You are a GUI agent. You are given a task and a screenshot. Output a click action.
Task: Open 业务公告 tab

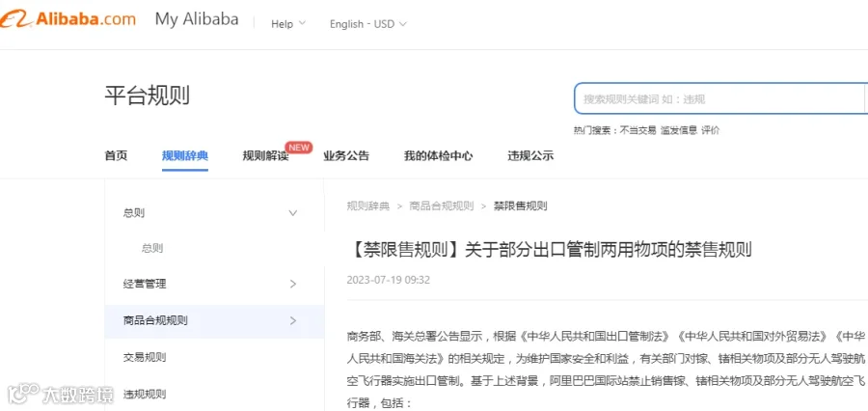346,155
